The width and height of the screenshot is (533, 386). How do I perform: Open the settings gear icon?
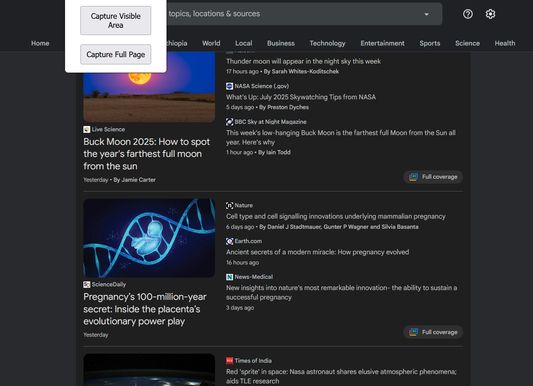click(490, 14)
